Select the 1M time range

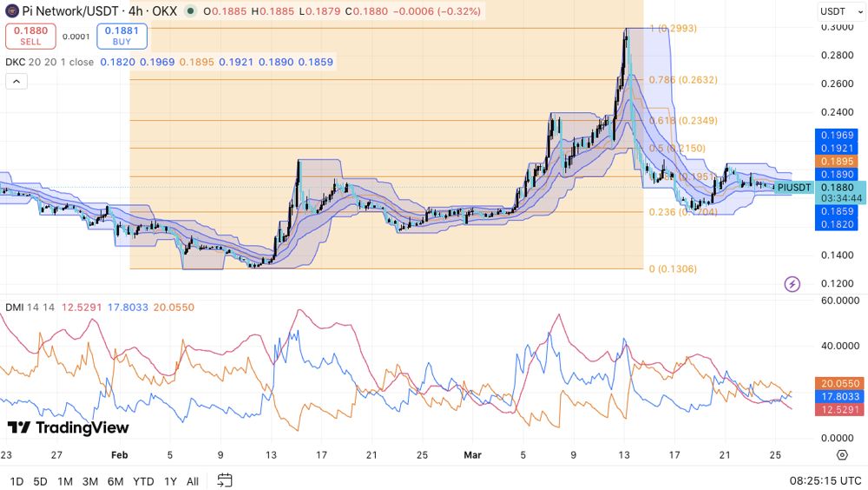[x=65, y=481]
